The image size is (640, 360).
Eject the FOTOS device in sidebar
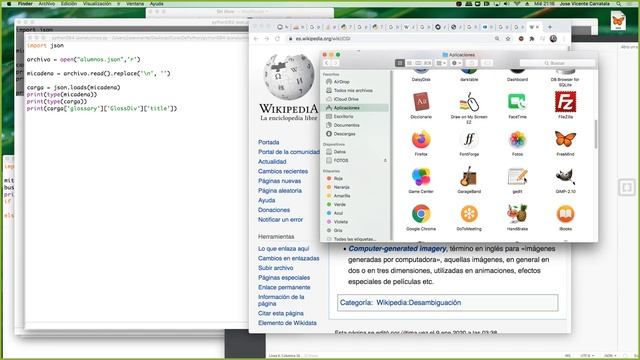pyautogui.click(x=385, y=160)
